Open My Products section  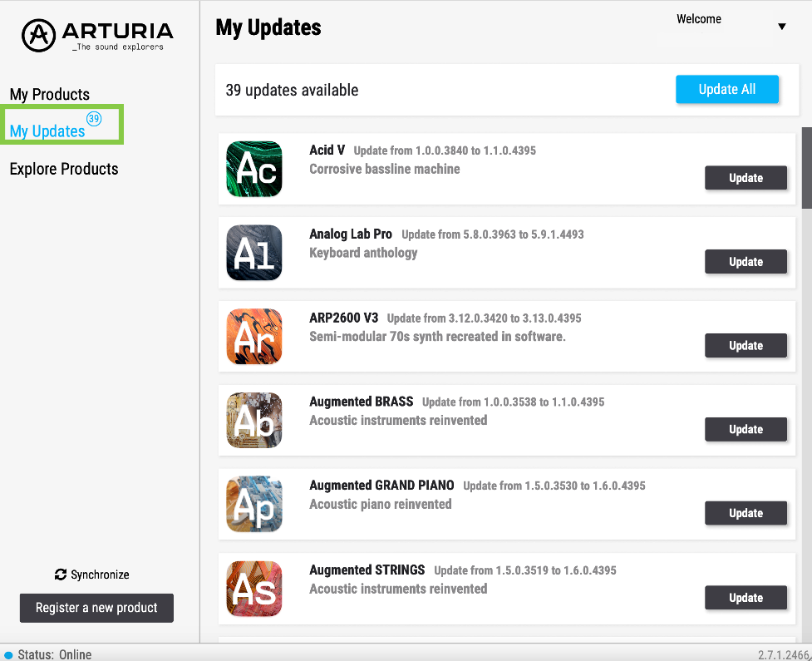click(x=50, y=94)
